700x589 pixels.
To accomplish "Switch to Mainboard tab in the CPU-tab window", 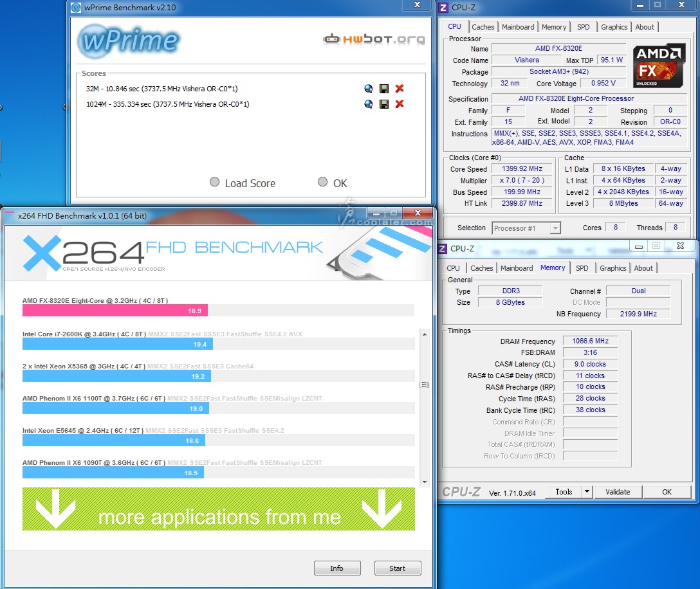I will [x=518, y=27].
